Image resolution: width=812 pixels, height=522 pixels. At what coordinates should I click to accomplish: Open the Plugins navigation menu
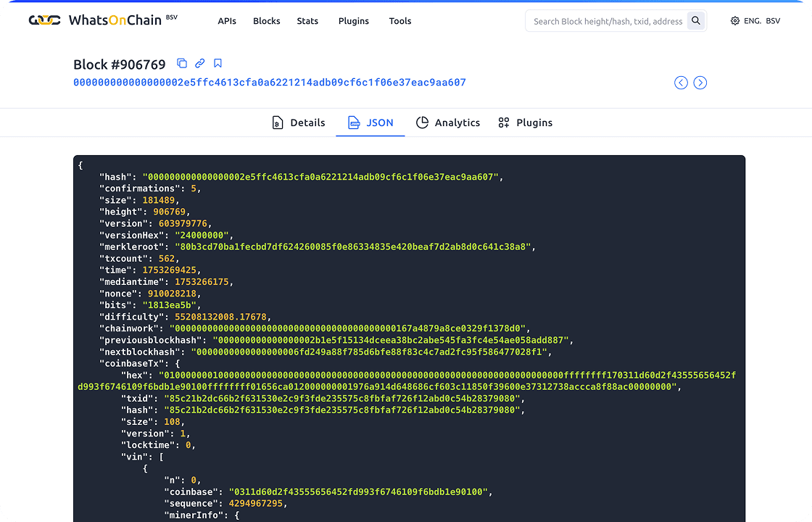click(353, 21)
